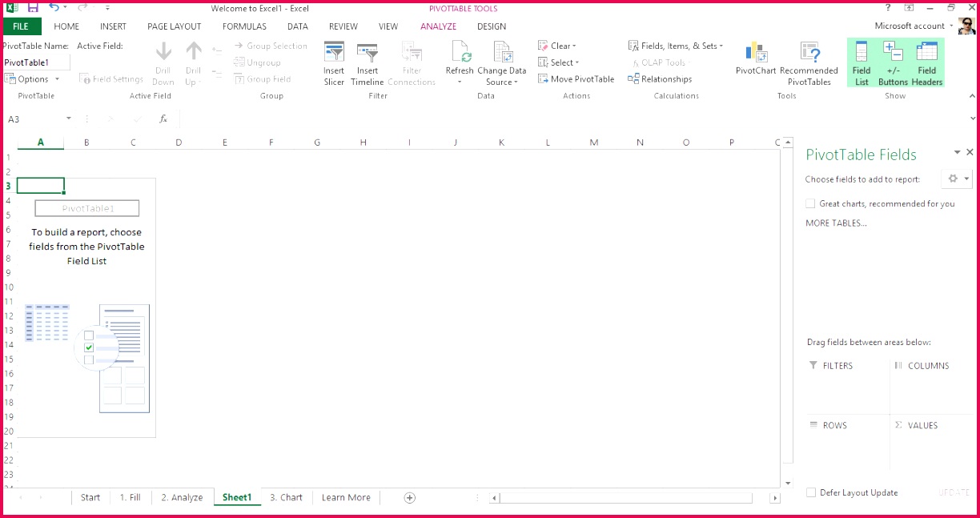Open the '1. Fill' sheet tab
The height and width of the screenshot is (518, 980).
coord(130,497)
